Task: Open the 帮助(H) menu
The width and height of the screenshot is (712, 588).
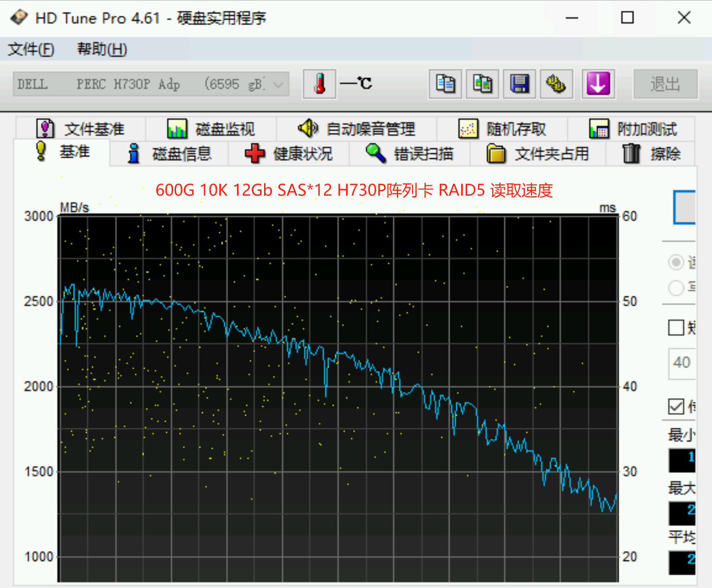Action: click(x=102, y=49)
